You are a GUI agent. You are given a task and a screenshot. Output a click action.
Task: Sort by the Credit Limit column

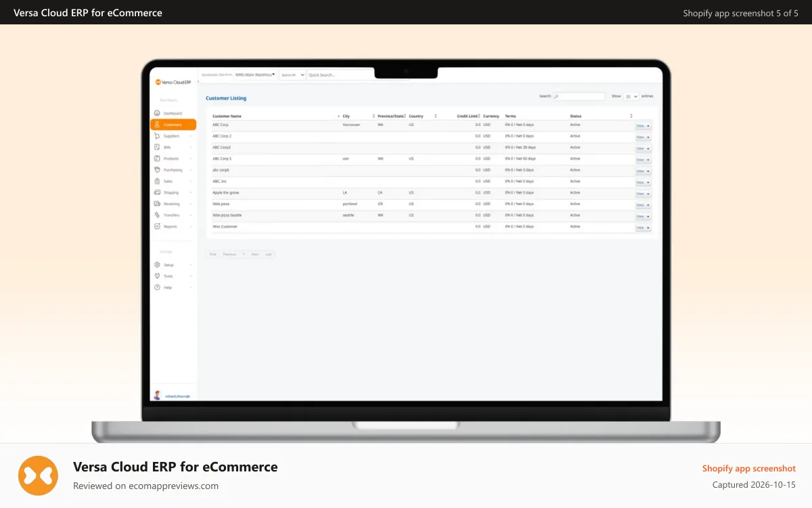tap(469, 117)
